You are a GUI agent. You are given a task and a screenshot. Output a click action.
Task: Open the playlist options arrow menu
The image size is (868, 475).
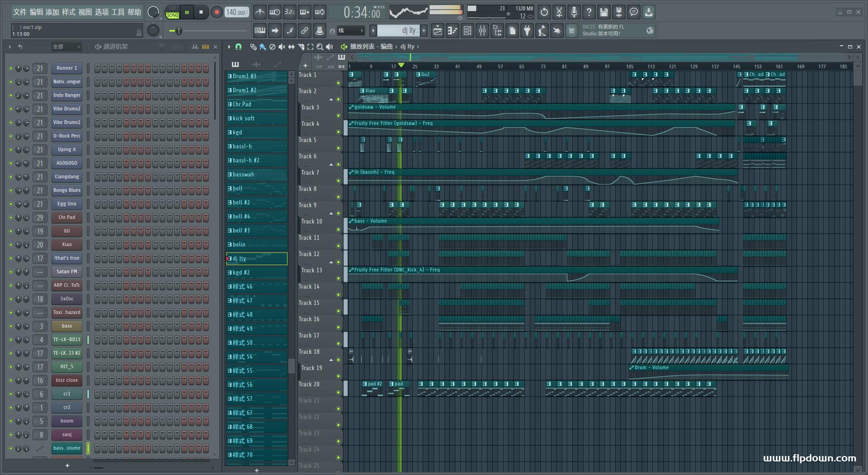point(229,47)
